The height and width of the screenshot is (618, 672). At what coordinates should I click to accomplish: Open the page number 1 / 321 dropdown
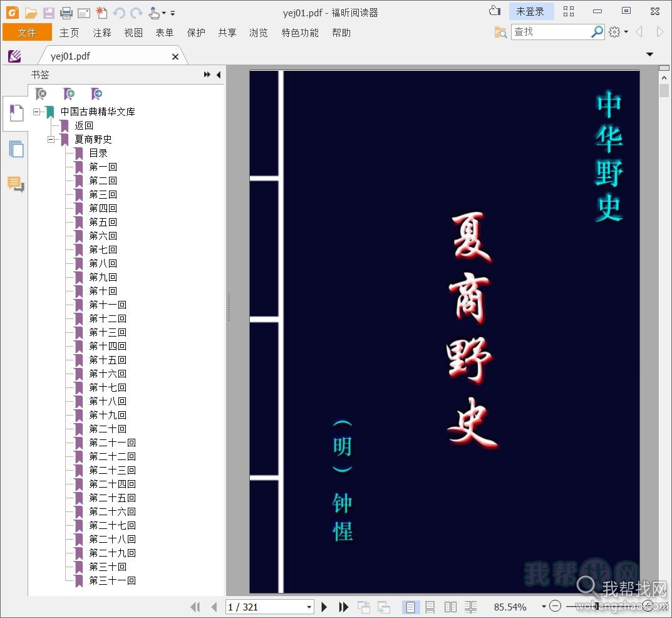pos(309,607)
